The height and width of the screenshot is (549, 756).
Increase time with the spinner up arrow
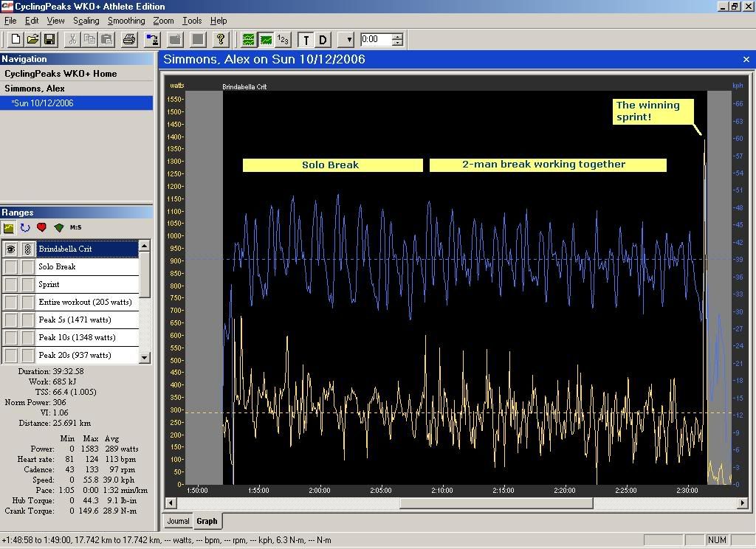397,37
